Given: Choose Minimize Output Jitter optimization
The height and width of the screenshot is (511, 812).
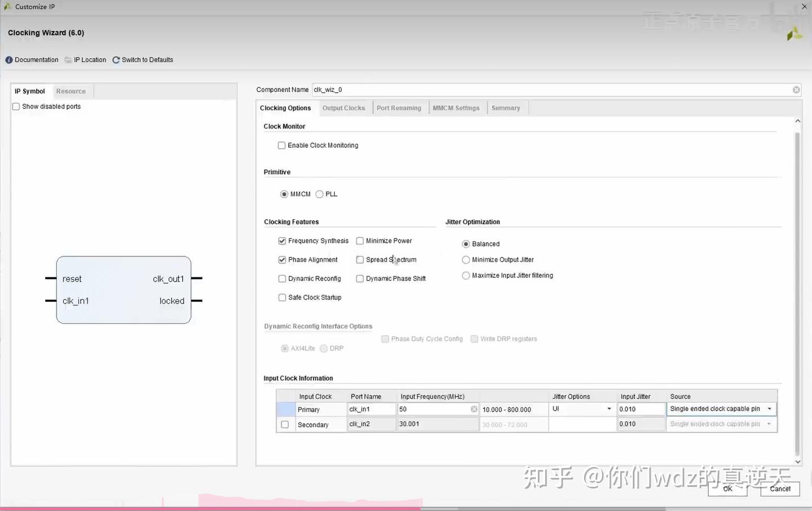Looking at the screenshot, I should (x=466, y=260).
